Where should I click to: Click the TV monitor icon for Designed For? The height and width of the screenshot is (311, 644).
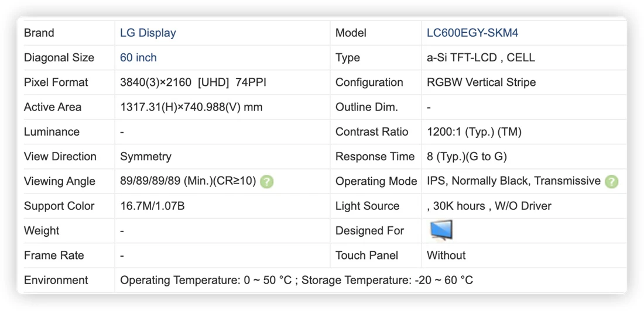441,230
